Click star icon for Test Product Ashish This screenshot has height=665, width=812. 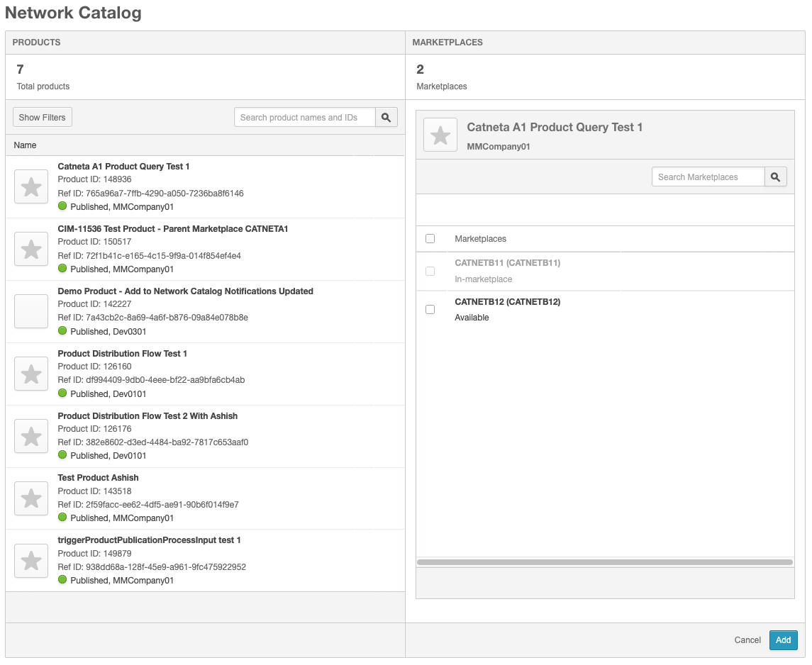tap(31, 499)
